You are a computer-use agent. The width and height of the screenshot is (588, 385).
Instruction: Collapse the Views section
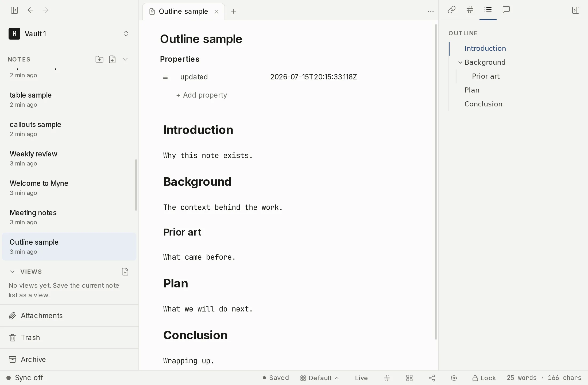tap(12, 272)
